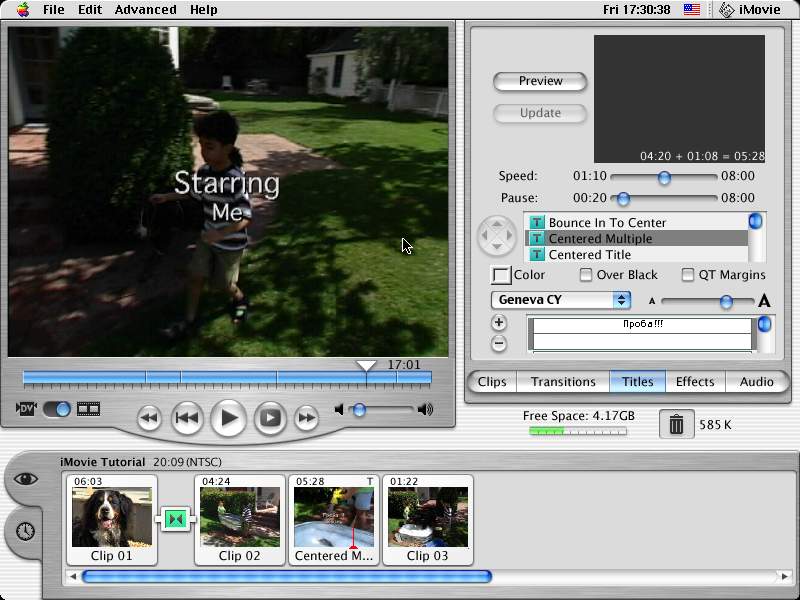
Task: Select the Clip 01 dog thumbnail
Action: 112,519
